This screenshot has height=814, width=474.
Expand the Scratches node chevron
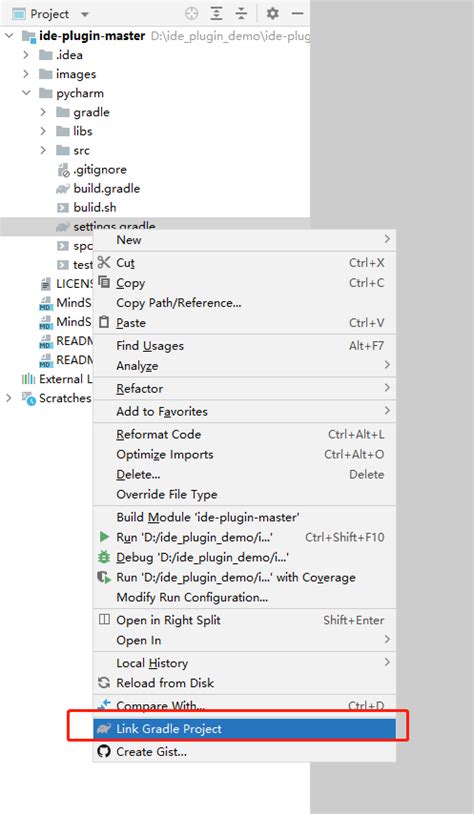pos(9,398)
